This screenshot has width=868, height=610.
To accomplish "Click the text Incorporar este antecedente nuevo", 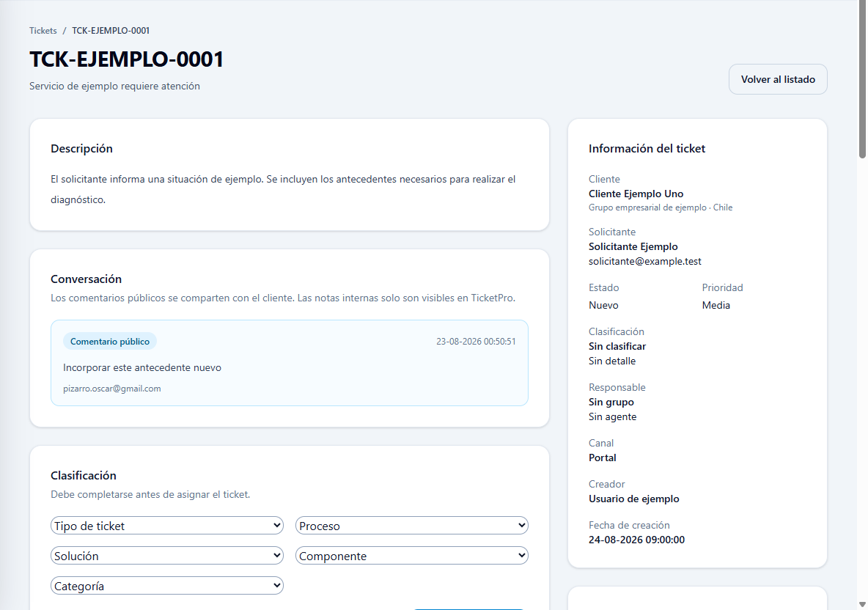I will point(142,367).
